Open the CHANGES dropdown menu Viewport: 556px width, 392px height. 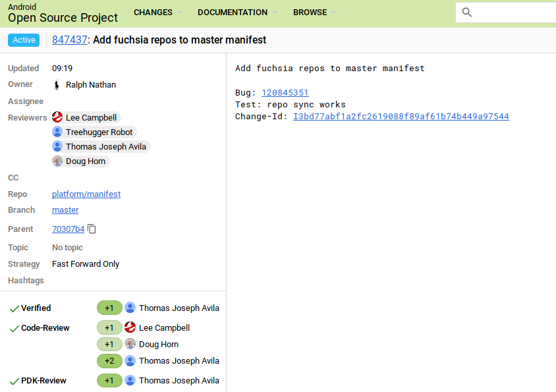tap(157, 13)
